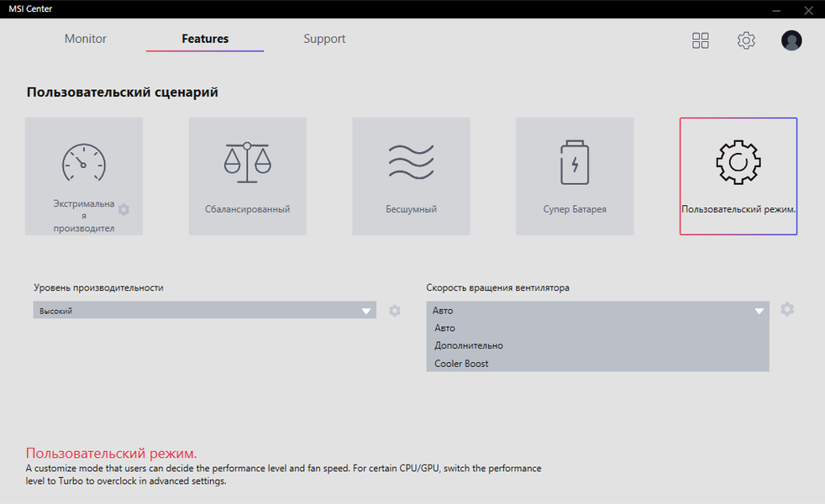Minimize the MSI Center window
Viewport: 825px width, 504px height.
(x=776, y=10)
